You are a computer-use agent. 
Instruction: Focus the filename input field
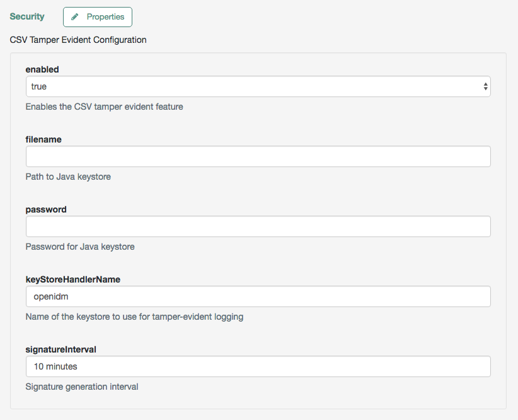(258, 156)
